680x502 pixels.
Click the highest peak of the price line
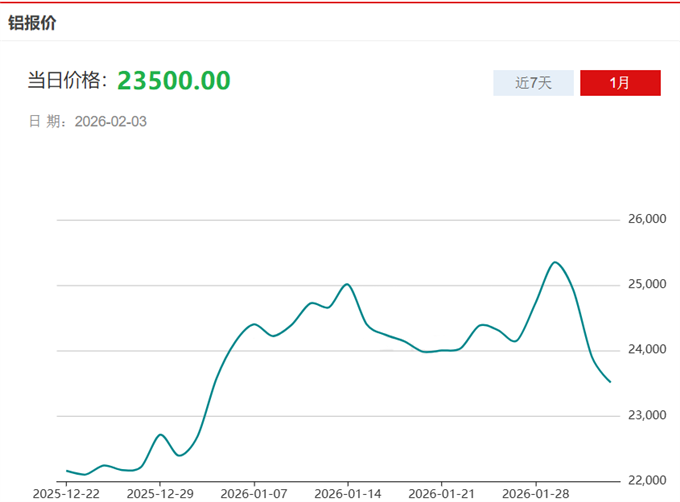[555, 262]
